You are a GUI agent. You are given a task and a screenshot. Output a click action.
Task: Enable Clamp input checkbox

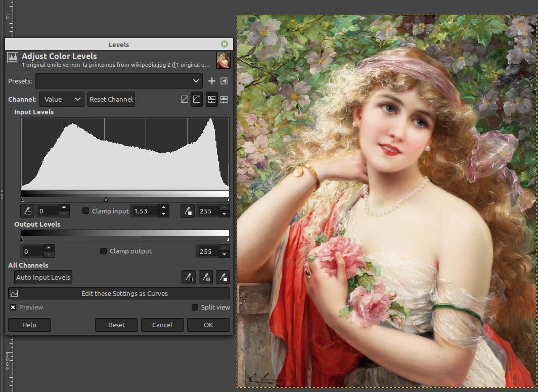(x=86, y=211)
